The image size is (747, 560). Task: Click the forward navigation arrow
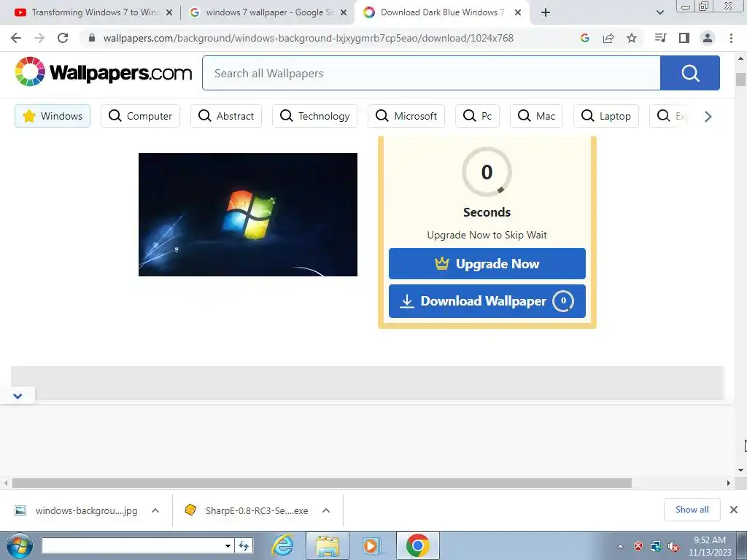[x=39, y=38]
